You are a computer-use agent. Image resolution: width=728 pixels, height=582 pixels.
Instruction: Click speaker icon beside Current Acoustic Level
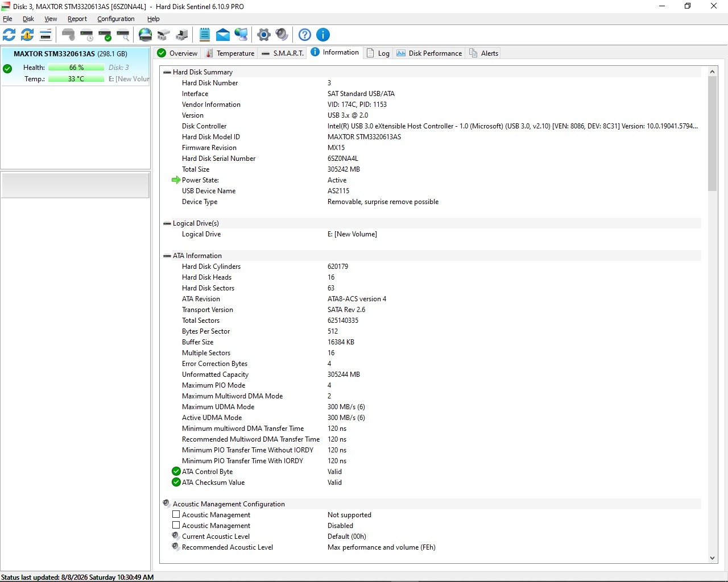click(x=176, y=536)
